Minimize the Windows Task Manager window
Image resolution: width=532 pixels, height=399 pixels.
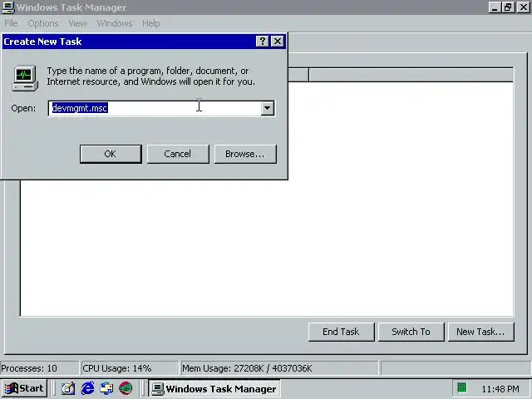click(495, 7)
